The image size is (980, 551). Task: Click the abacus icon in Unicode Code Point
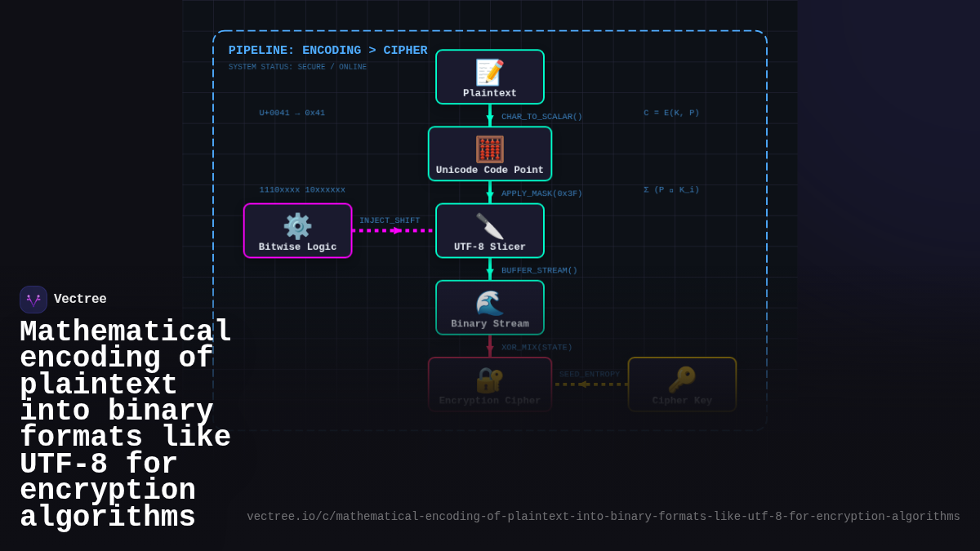tap(489, 149)
